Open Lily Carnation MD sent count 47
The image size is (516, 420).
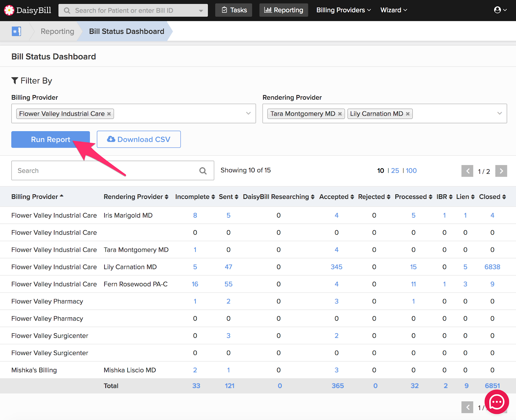228,267
